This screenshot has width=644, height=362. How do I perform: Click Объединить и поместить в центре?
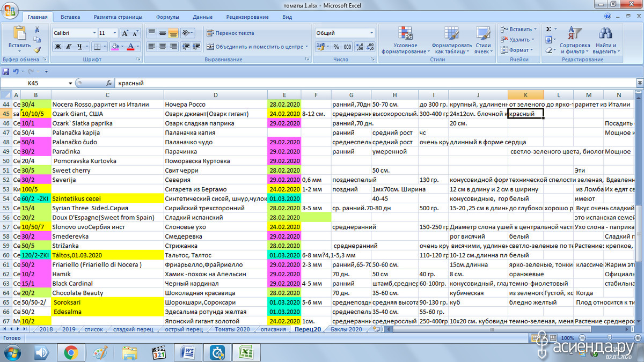pos(257,47)
